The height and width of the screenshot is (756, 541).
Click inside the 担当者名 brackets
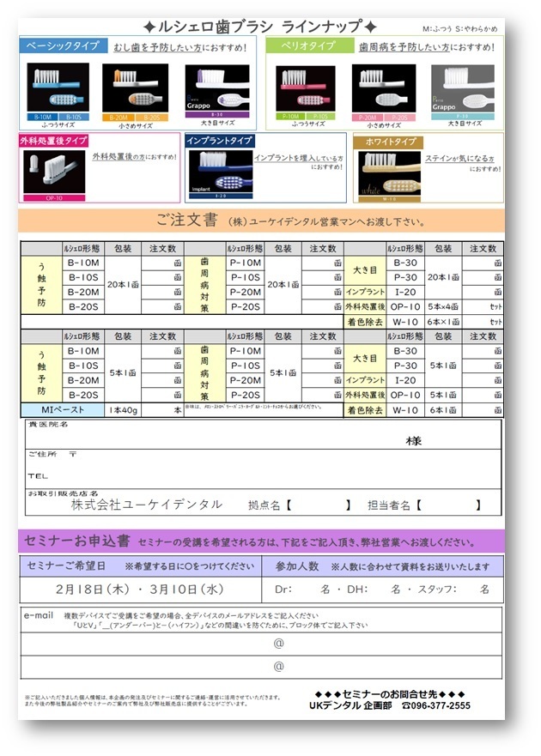coord(449,505)
